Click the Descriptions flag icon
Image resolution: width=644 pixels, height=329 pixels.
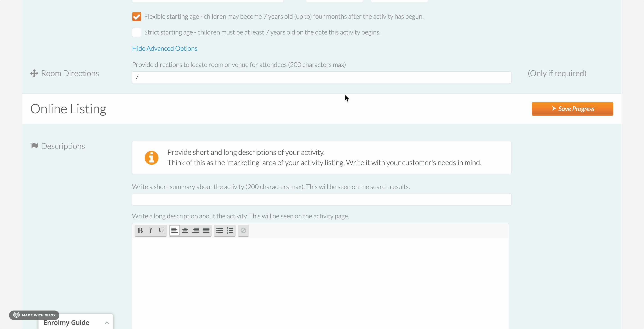tap(34, 146)
